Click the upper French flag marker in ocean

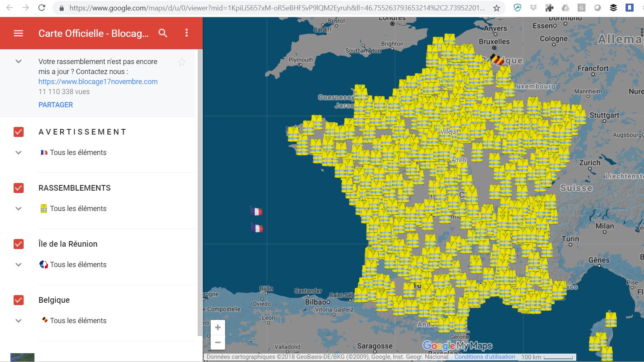pyautogui.click(x=256, y=211)
